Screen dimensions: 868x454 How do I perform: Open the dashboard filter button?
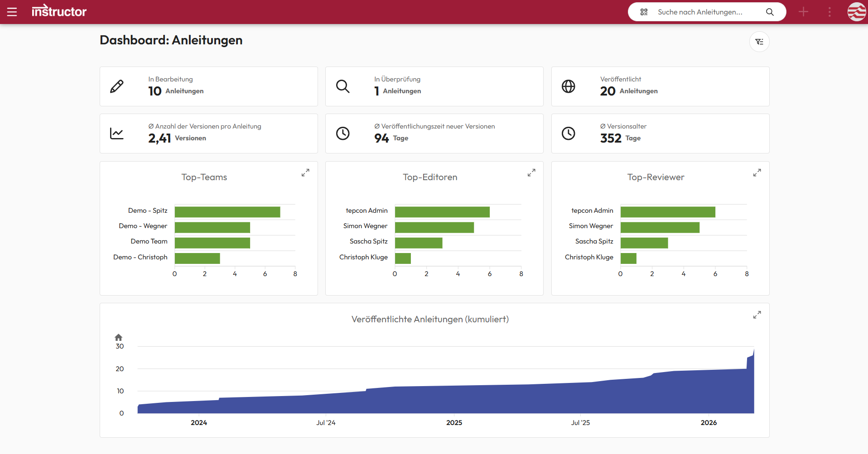(759, 42)
